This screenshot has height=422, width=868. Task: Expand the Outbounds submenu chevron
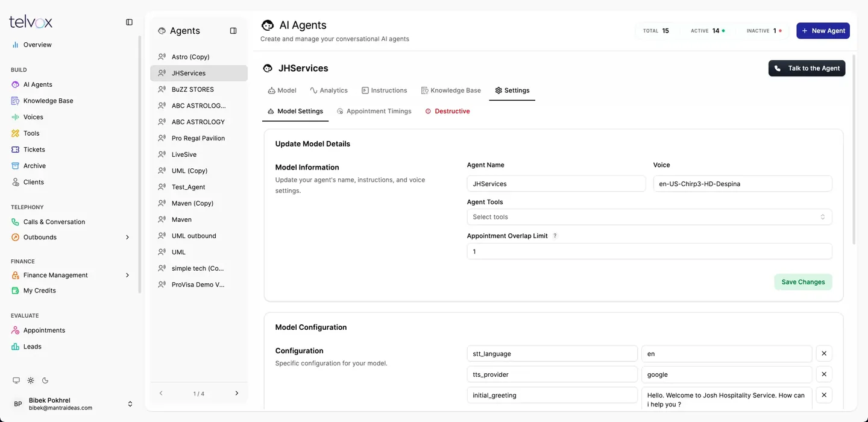coord(127,238)
